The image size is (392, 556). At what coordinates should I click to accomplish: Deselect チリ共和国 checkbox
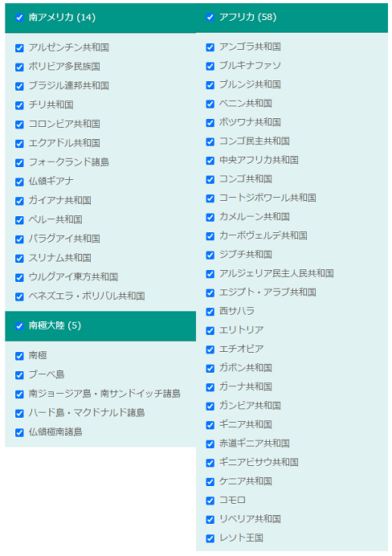click(19, 105)
